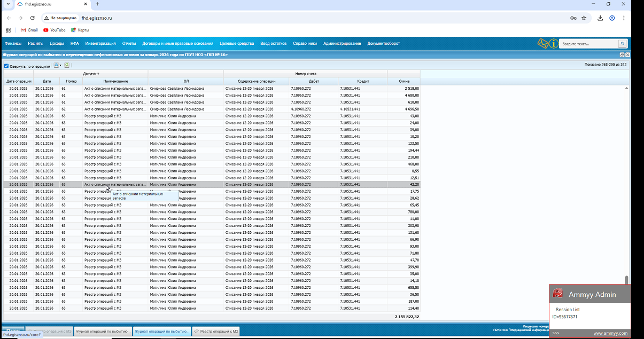Open the print dropdown arrow

[x=60, y=66]
